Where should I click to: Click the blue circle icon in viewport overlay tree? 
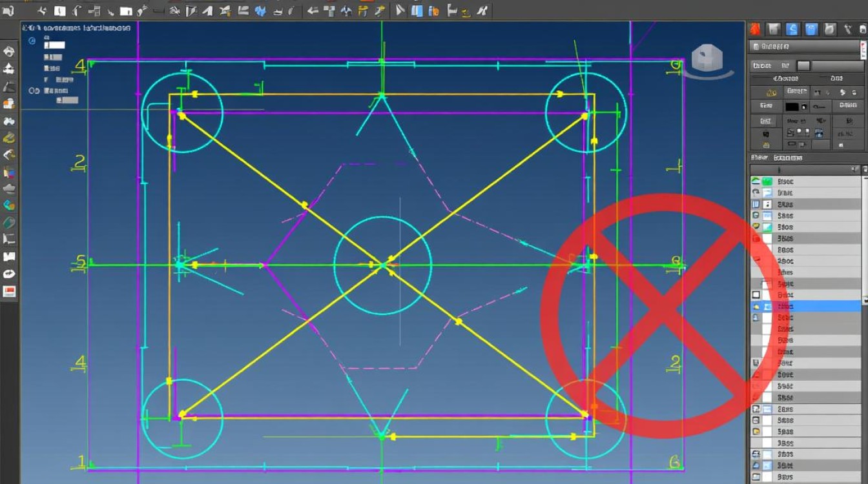point(32,40)
